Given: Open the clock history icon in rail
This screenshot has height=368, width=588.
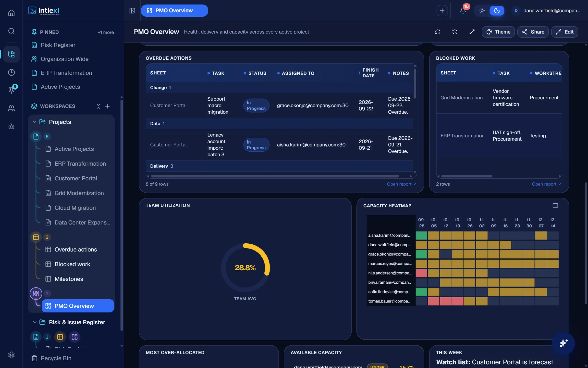Looking at the screenshot, I should 11,72.
